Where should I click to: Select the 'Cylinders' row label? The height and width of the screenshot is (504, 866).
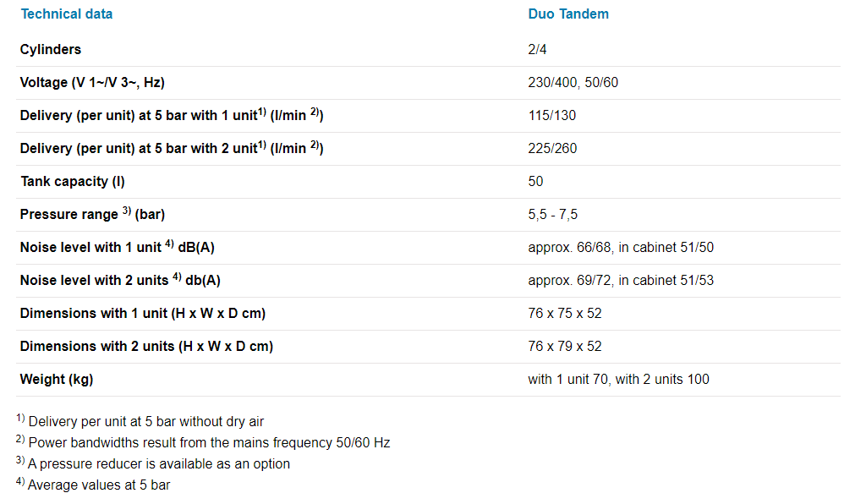tap(51, 50)
